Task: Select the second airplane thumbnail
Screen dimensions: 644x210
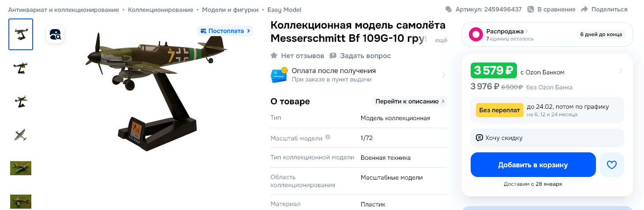Action: pyautogui.click(x=21, y=68)
